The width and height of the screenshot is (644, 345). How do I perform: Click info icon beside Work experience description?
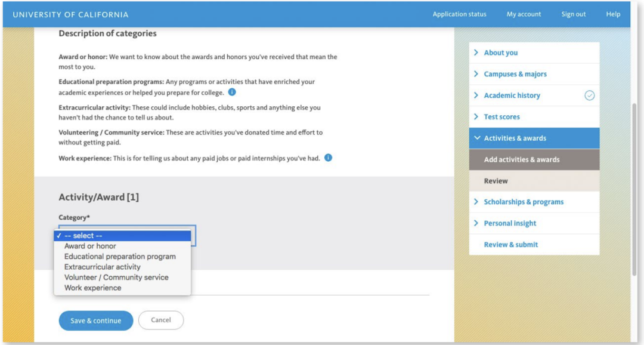pyautogui.click(x=328, y=158)
